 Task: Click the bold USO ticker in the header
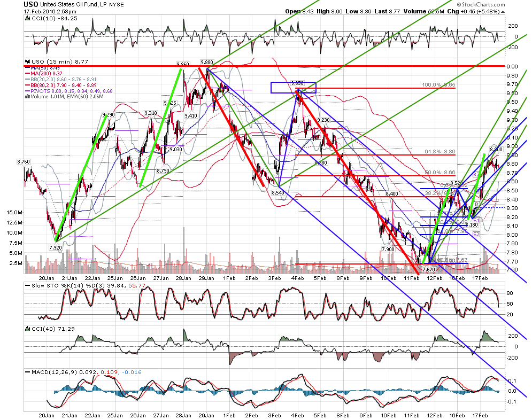tap(31, 4)
